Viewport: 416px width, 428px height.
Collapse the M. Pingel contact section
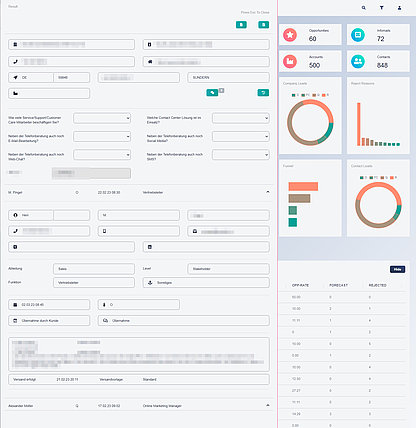268,192
